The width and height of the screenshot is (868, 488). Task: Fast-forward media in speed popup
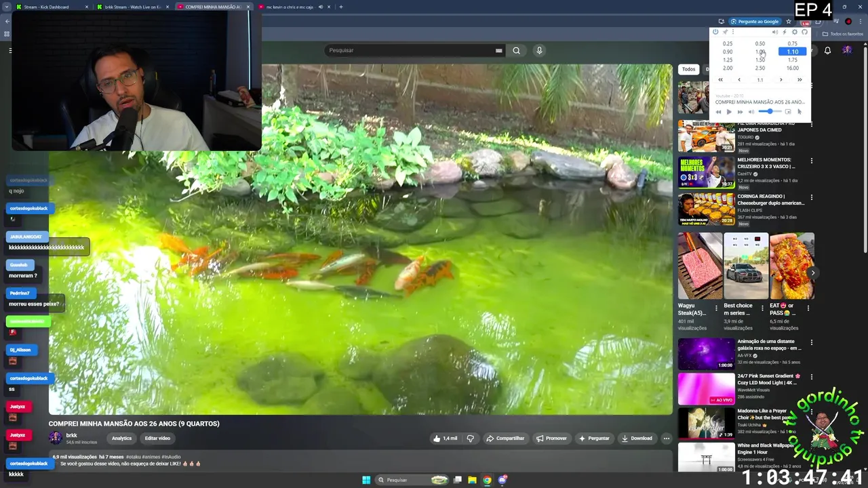(x=740, y=112)
